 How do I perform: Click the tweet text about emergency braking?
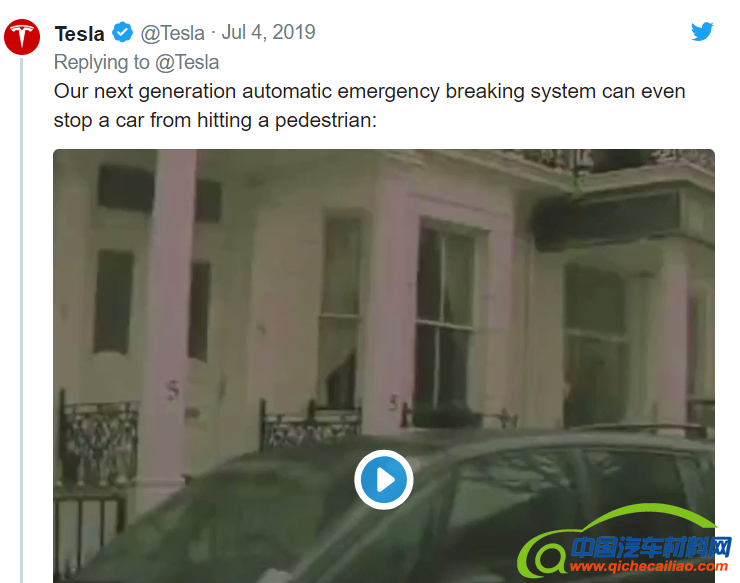tap(369, 106)
